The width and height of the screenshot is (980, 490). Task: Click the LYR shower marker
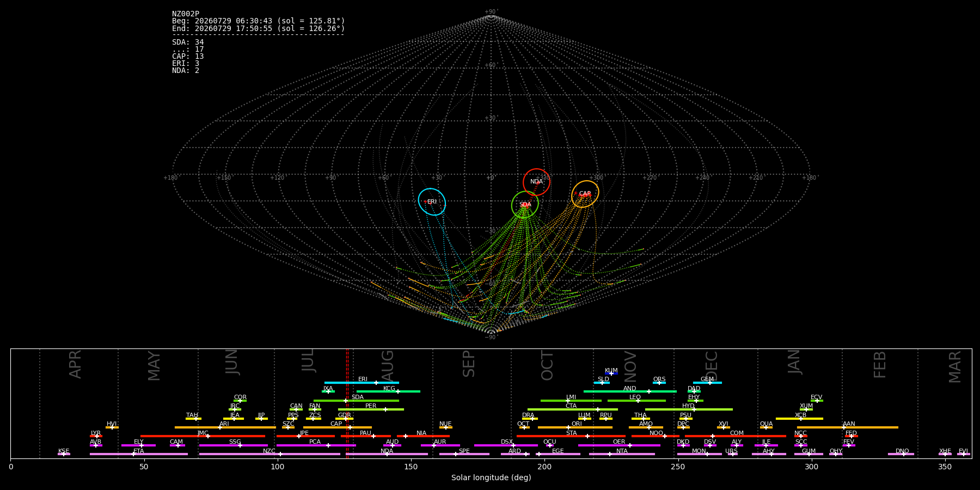click(96, 436)
